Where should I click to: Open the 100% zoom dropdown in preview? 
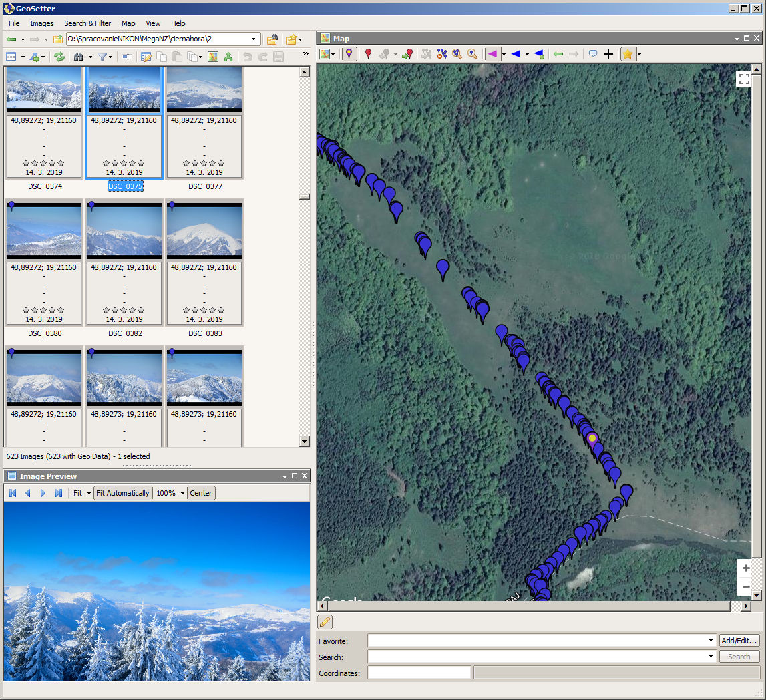[182, 494]
